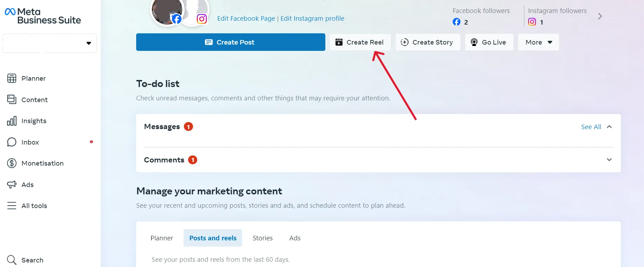
Task: Open Insights bar chart icon
Action: 12,121
